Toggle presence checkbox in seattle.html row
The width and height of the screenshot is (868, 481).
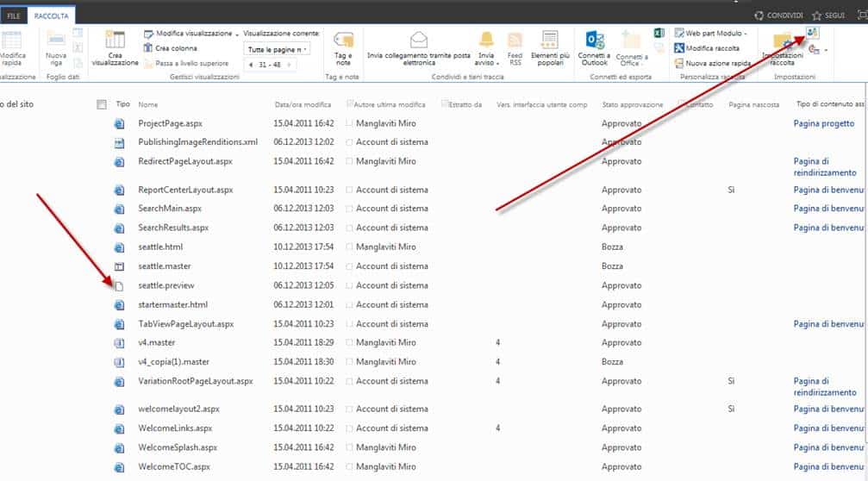coord(349,247)
